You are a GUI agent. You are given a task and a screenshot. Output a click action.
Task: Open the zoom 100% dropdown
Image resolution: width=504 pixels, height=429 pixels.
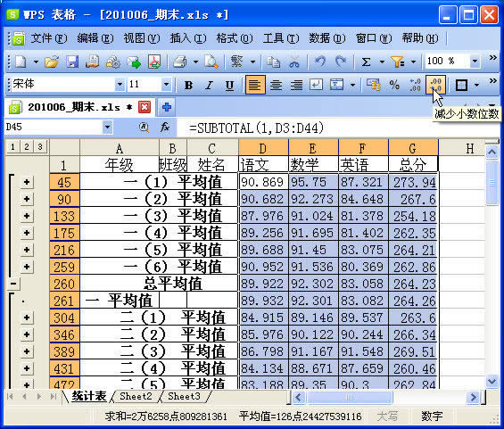[x=475, y=61]
